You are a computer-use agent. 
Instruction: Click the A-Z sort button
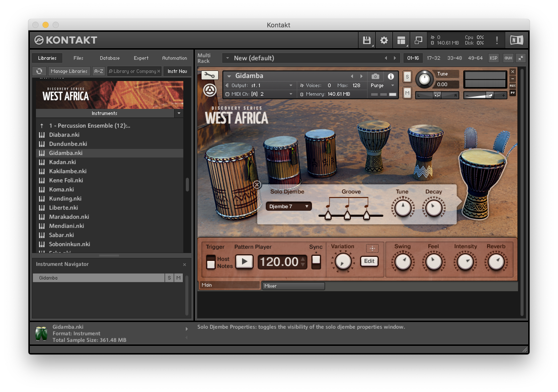click(98, 71)
